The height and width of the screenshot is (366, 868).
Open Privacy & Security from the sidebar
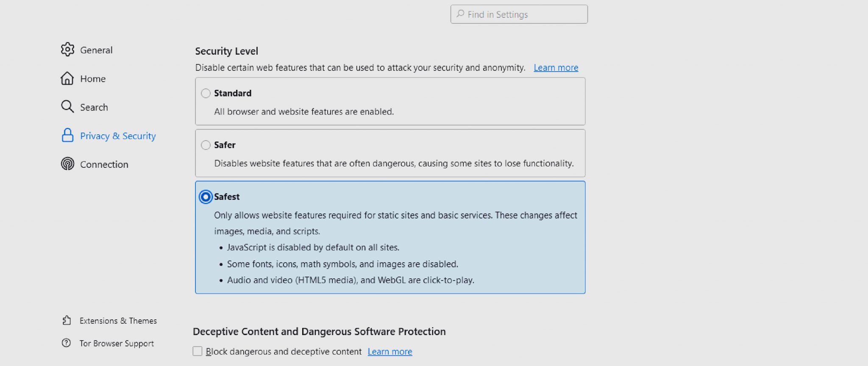point(118,136)
